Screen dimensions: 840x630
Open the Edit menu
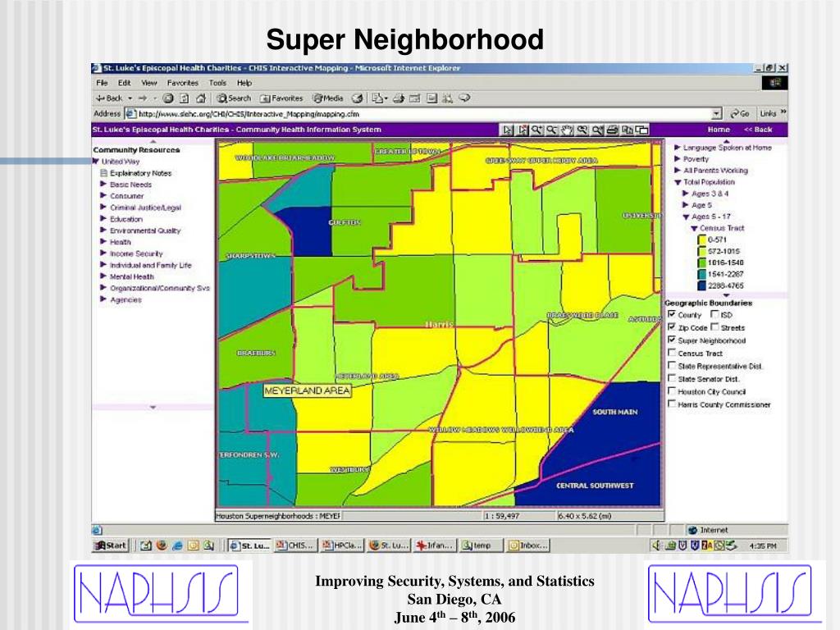[x=125, y=83]
